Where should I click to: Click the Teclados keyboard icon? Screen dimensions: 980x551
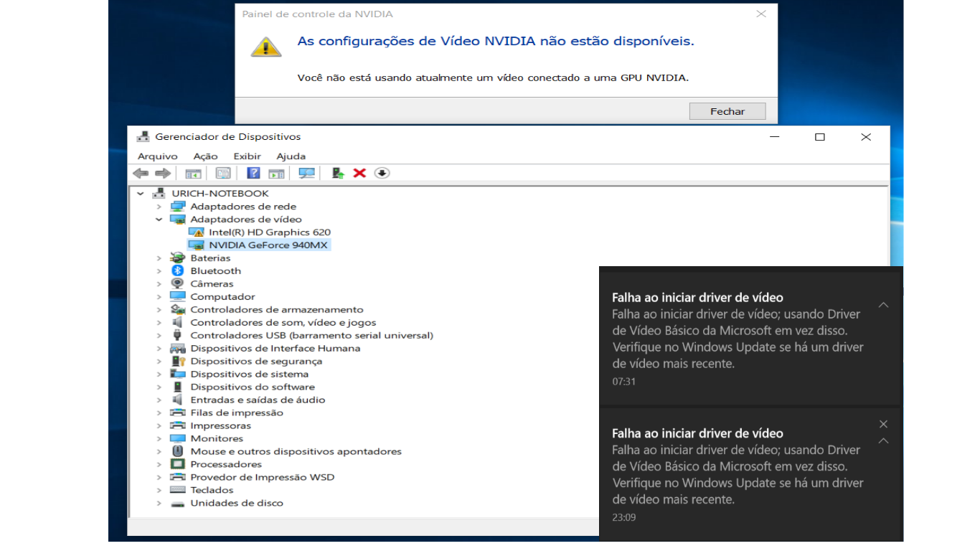coord(177,490)
